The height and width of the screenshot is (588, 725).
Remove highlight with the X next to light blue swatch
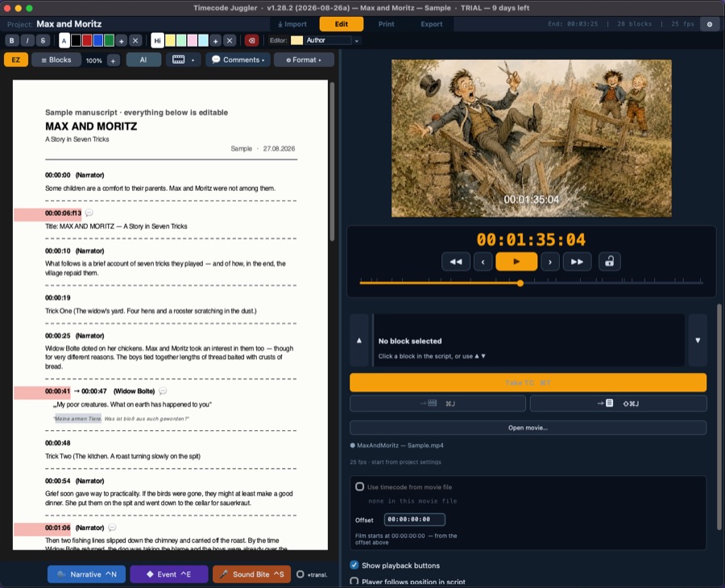[x=230, y=41]
